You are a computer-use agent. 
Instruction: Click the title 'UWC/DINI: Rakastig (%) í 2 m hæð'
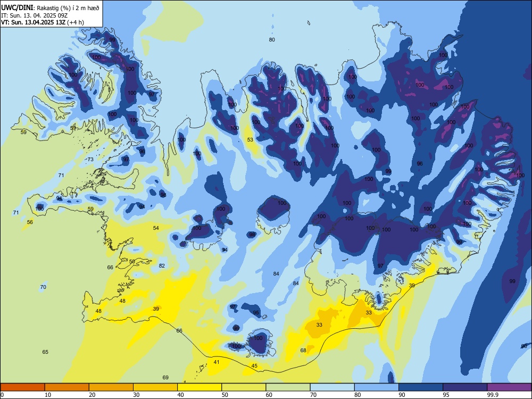click(x=50, y=8)
